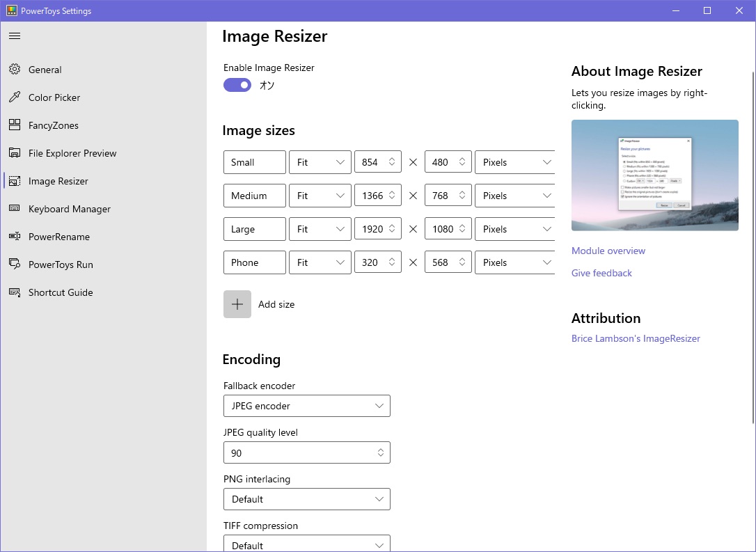Click the Give feedback link
Image resolution: width=756 pixels, height=552 pixels.
[601, 273]
